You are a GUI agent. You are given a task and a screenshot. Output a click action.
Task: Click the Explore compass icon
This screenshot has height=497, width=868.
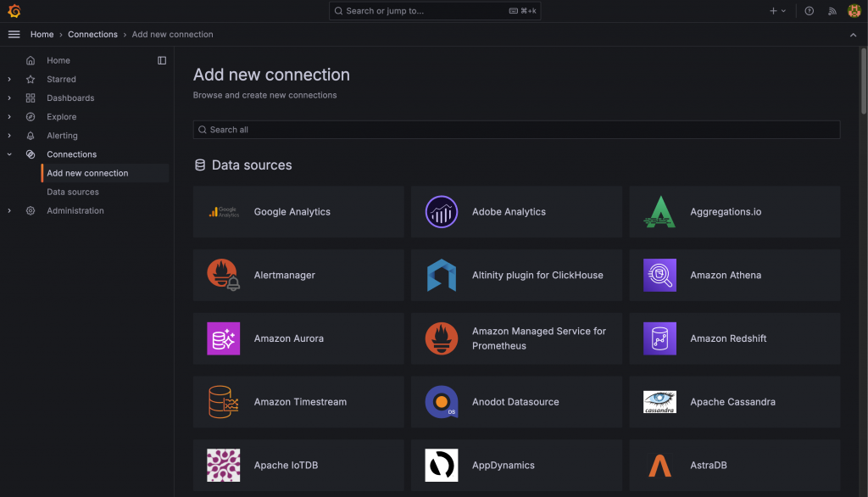(31, 117)
